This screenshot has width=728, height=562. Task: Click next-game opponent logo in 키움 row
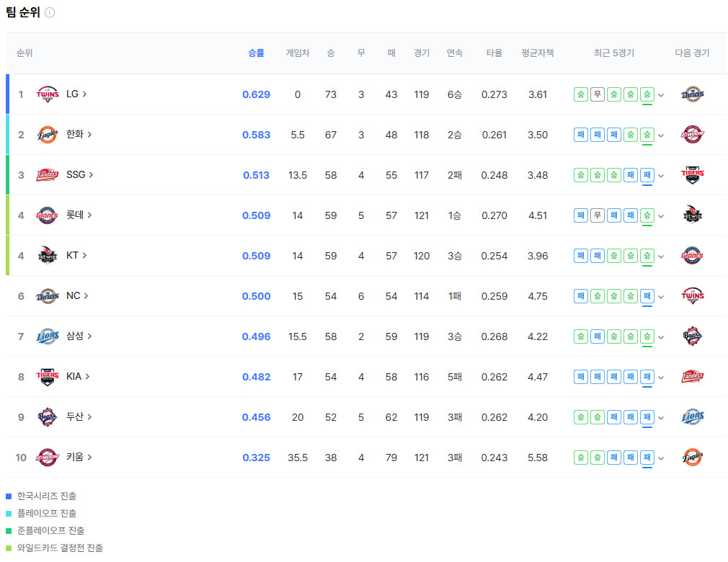click(692, 458)
